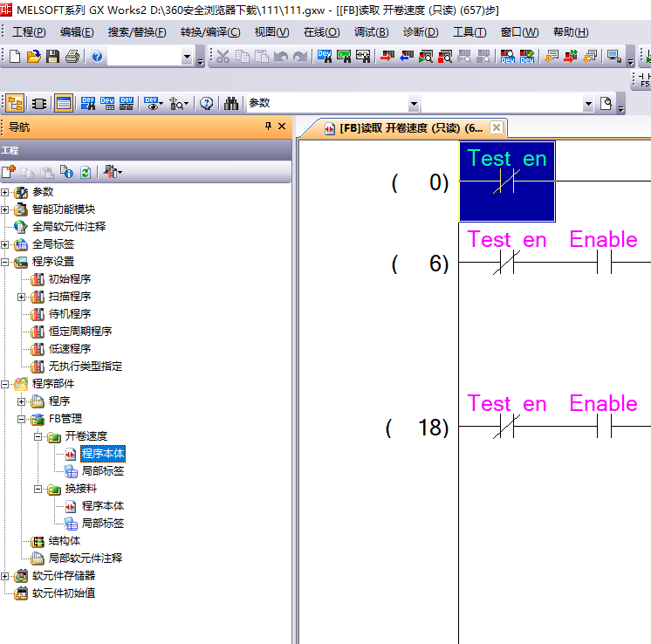The width and height of the screenshot is (651, 644).
Task: Click the refresh icon in project panel
Action: tap(86, 173)
